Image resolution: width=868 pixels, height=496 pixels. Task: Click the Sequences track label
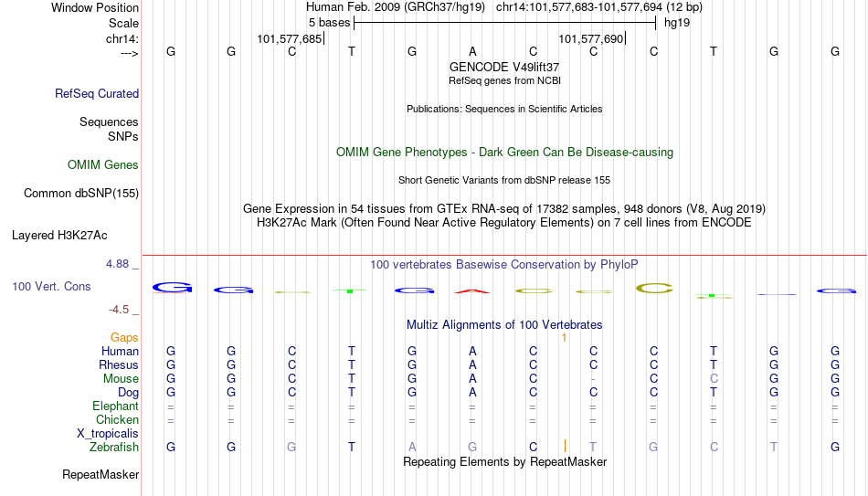pyautogui.click(x=109, y=121)
